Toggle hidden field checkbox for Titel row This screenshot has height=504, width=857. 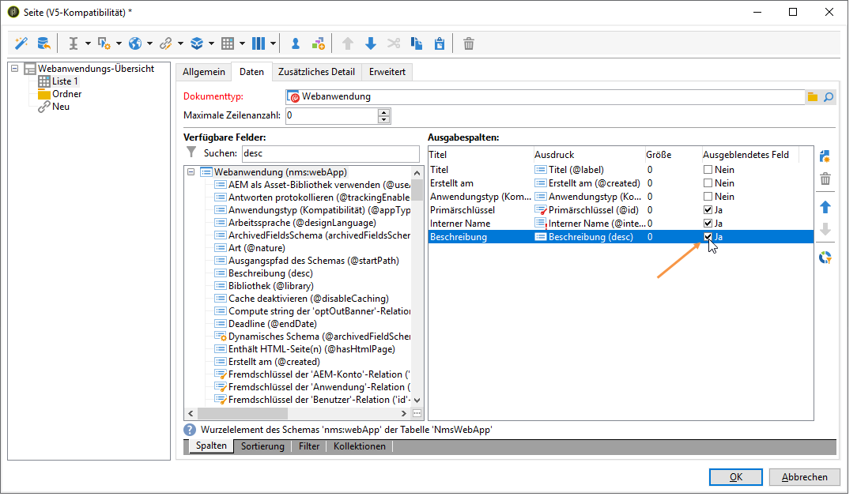point(708,170)
